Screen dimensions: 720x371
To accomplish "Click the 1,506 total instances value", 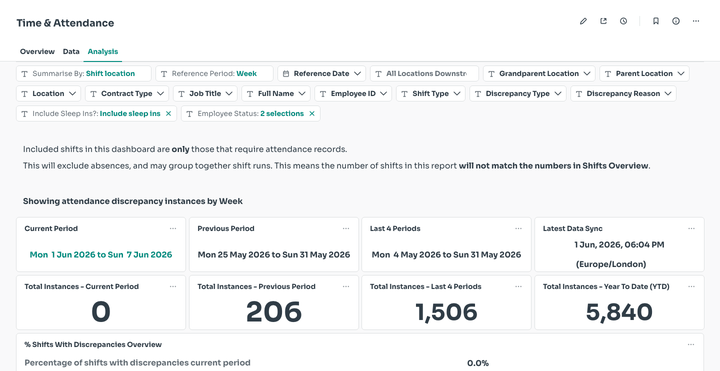I will click(446, 312).
